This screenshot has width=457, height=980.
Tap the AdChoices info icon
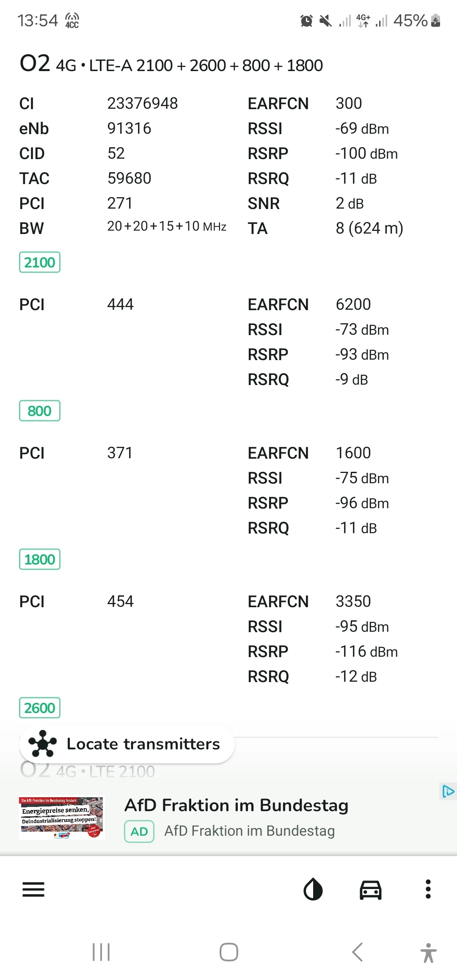click(x=448, y=791)
